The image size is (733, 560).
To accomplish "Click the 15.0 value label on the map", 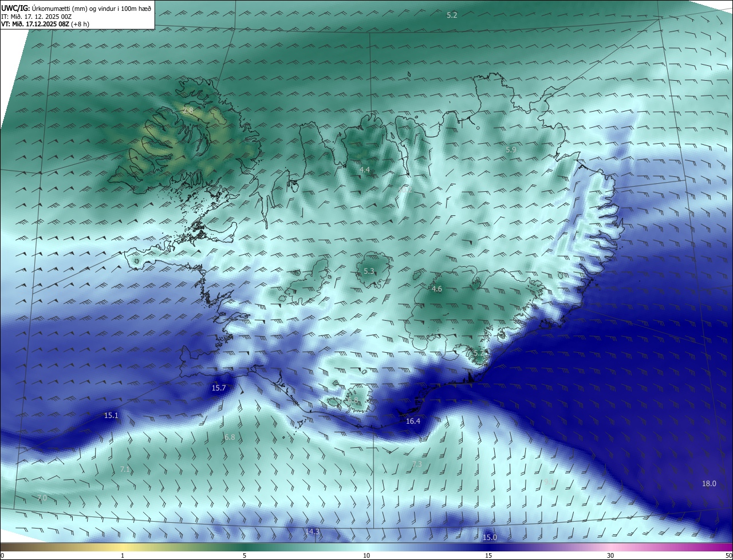I will tap(490, 537).
